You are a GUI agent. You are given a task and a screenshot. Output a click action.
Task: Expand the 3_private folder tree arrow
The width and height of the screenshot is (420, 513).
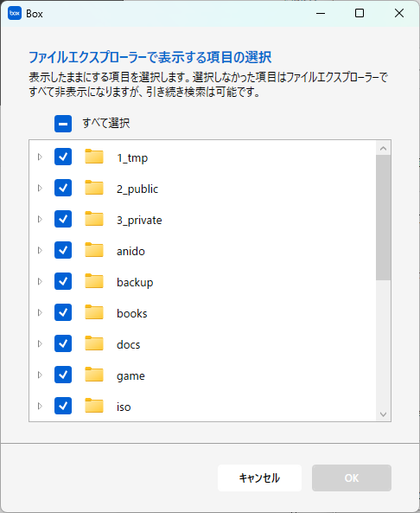(40, 219)
